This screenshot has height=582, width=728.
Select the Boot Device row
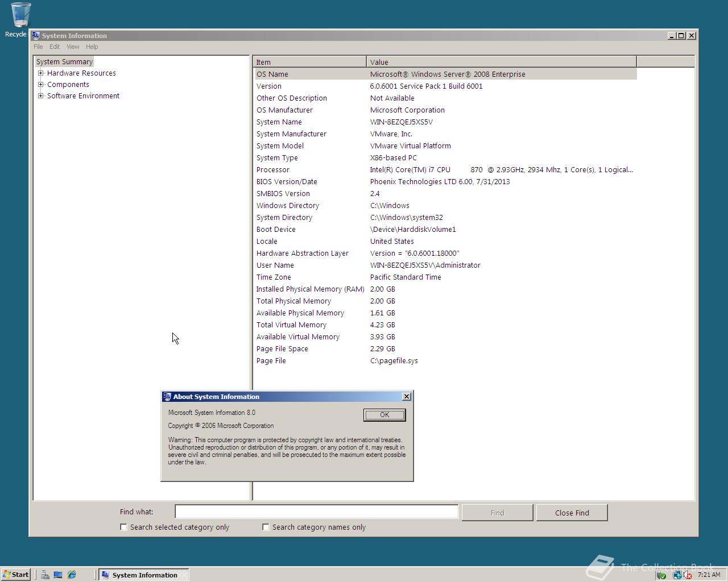(445, 229)
